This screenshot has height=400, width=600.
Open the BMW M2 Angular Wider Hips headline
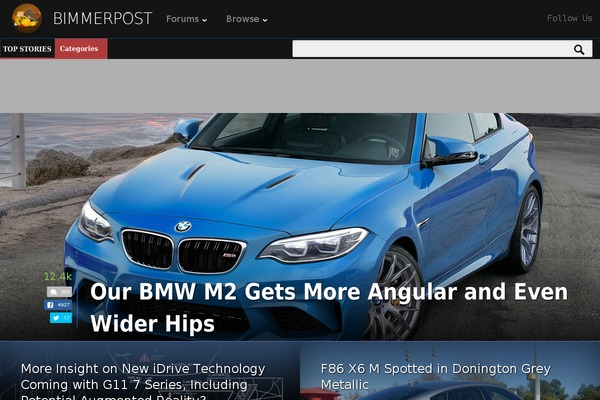pyautogui.click(x=329, y=307)
